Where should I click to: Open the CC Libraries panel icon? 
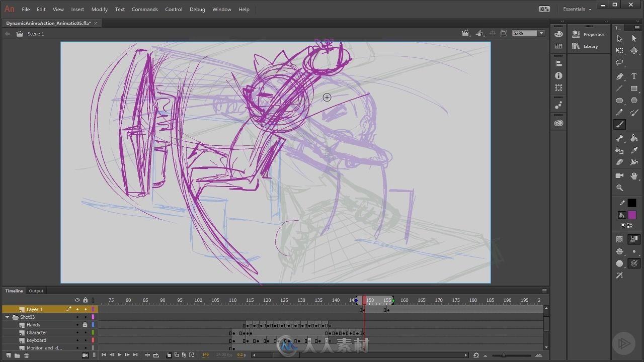click(x=558, y=123)
